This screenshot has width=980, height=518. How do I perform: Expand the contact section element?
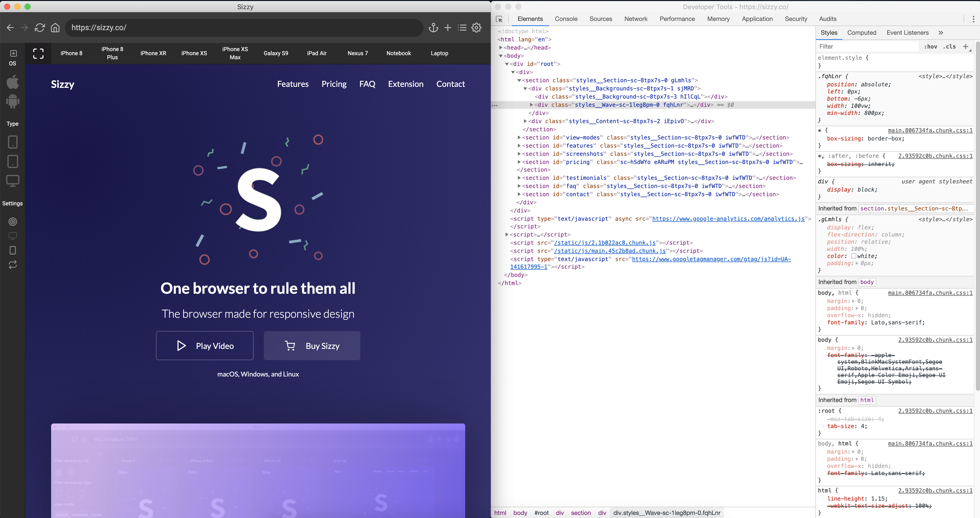[x=519, y=194]
